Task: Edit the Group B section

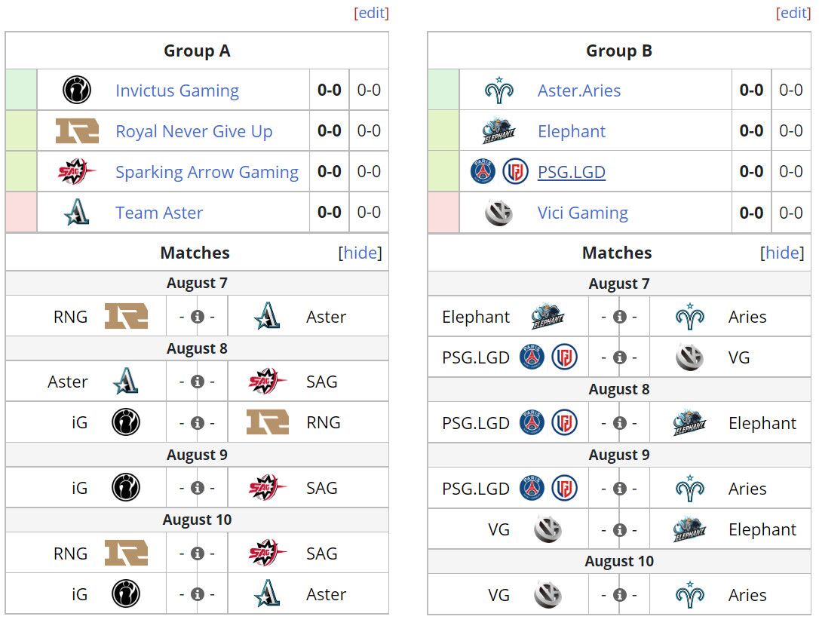Action: click(x=793, y=13)
